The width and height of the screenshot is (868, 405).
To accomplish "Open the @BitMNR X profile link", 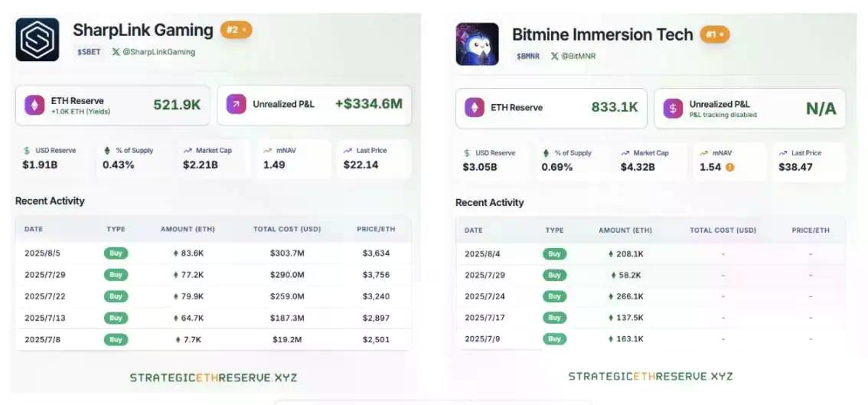I will [573, 56].
